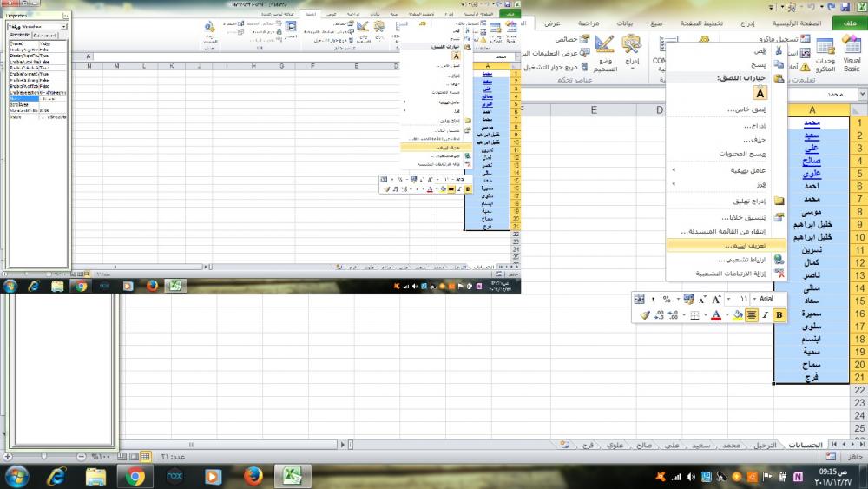
Task: Click the paste option A icon
Action: 760,93
